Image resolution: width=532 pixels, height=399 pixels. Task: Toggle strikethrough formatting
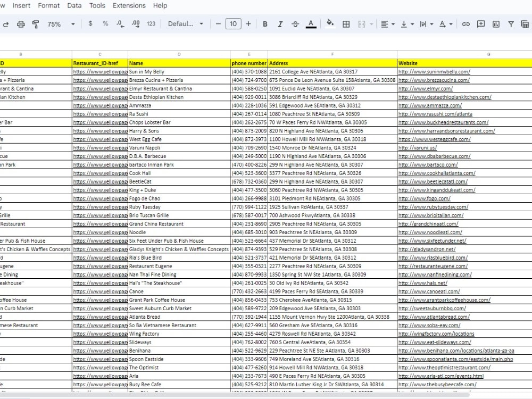click(295, 24)
